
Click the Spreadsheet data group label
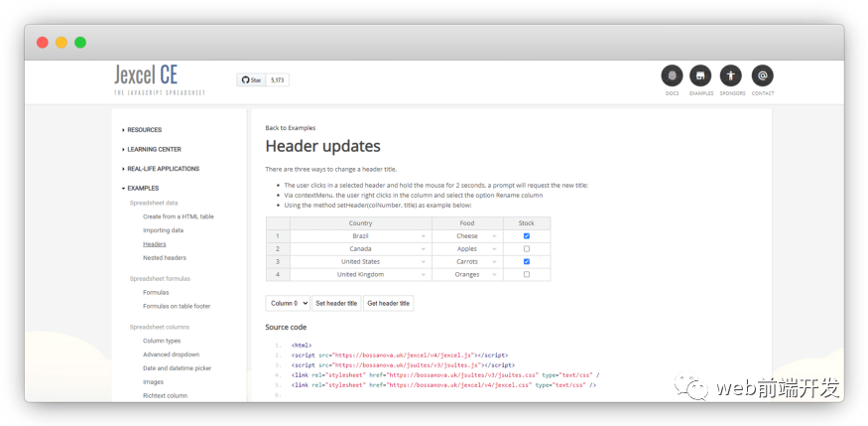[x=154, y=203]
